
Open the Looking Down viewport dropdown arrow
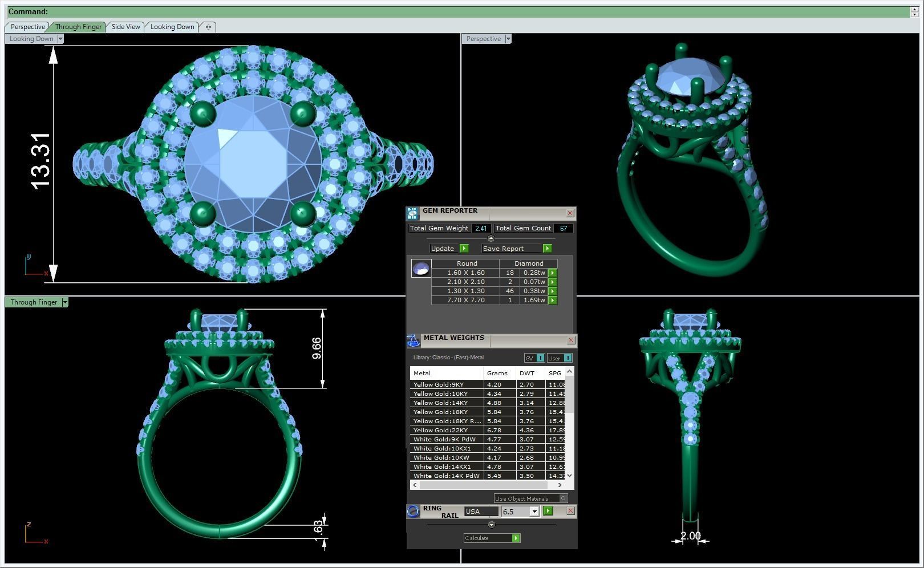60,39
